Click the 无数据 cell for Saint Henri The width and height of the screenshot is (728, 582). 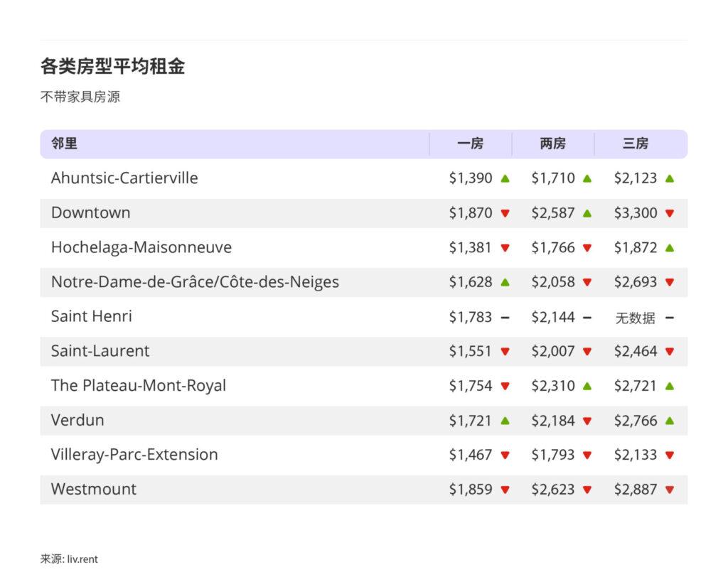coord(635,318)
